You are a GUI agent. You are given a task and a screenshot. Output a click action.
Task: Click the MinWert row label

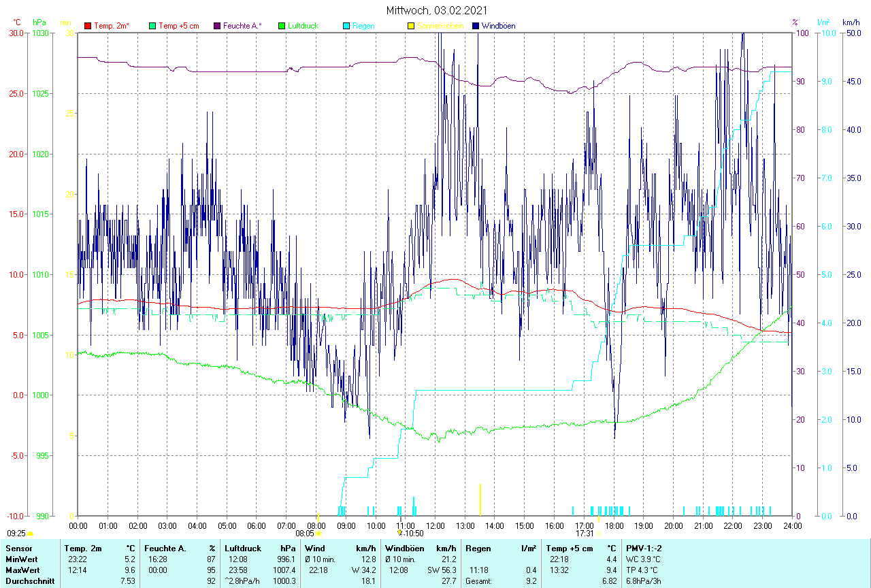coord(21,559)
